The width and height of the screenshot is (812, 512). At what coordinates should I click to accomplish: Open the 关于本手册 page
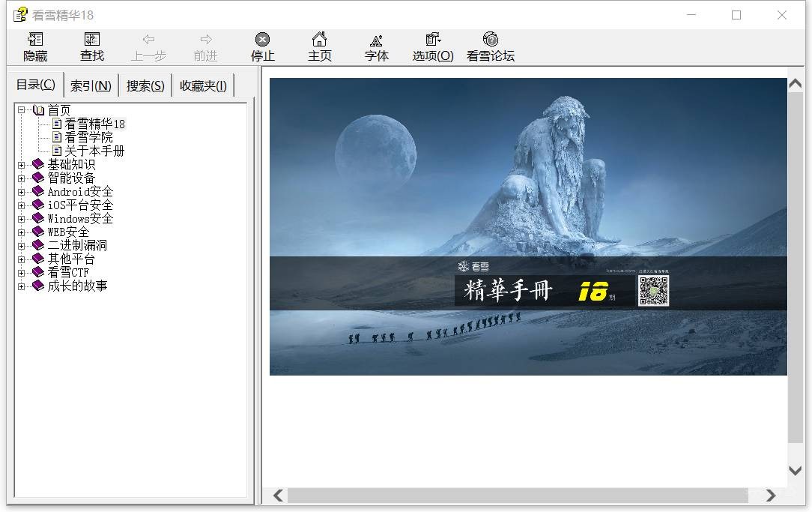click(x=94, y=150)
